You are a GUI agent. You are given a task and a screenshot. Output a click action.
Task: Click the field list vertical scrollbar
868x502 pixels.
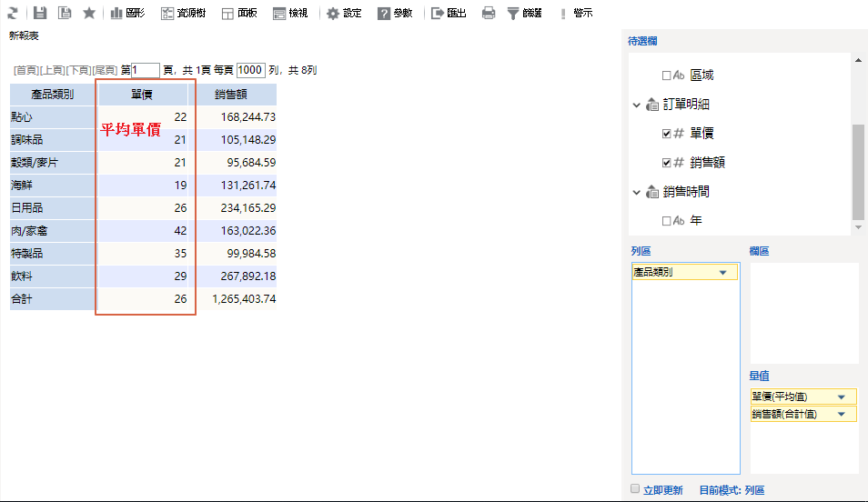click(858, 171)
